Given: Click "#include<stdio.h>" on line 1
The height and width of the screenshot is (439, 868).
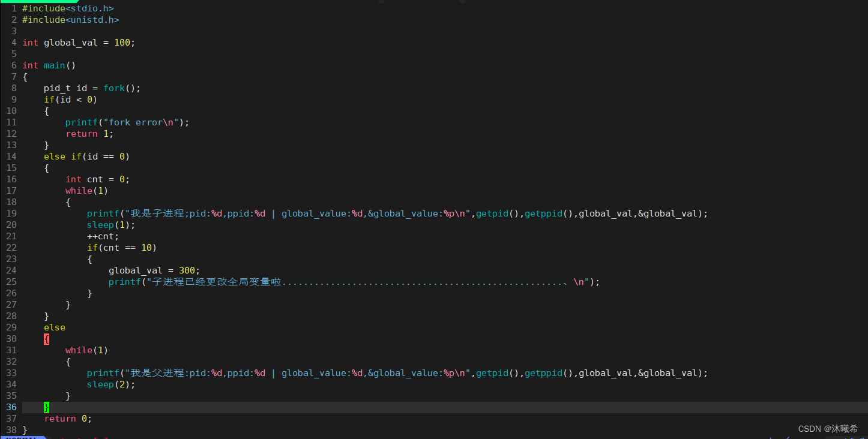Looking at the screenshot, I should coord(68,8).
